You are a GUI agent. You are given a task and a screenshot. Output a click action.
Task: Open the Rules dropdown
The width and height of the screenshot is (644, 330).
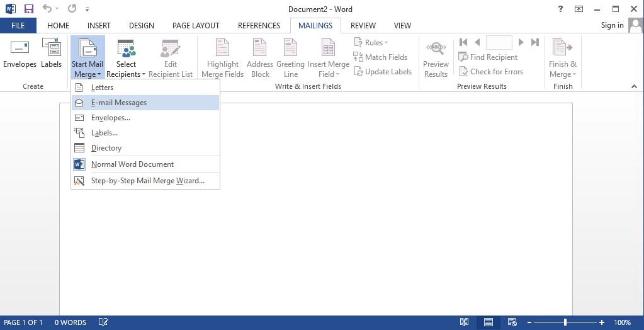pyautogui.click(x=371, y=43)
